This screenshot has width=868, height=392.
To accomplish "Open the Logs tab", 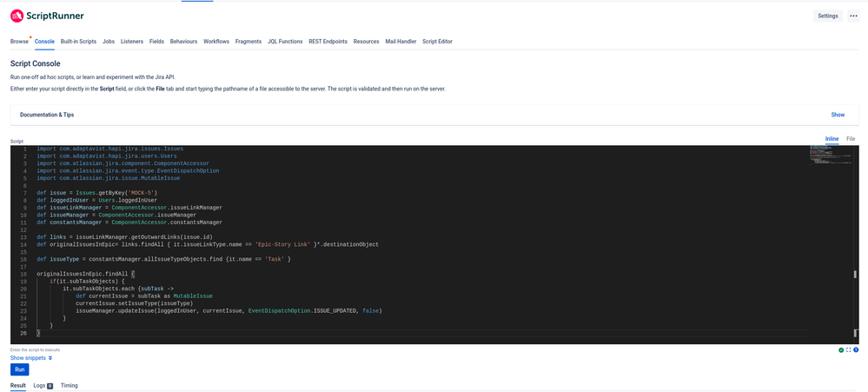I will 43,385.
